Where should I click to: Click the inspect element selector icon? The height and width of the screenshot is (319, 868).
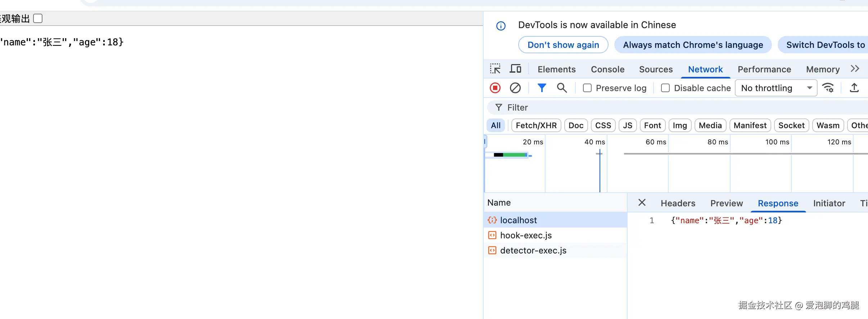click(495, 69)
